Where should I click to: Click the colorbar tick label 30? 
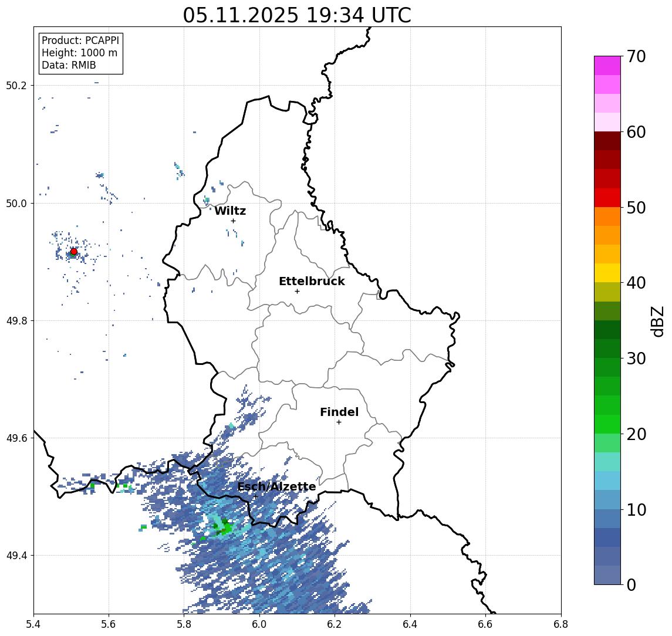tap(636, 358)
